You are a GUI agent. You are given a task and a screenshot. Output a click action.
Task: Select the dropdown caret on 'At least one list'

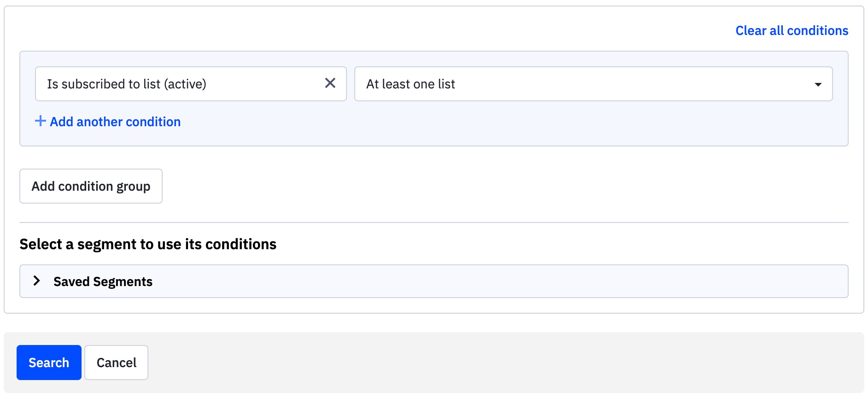tap(818, 84)
